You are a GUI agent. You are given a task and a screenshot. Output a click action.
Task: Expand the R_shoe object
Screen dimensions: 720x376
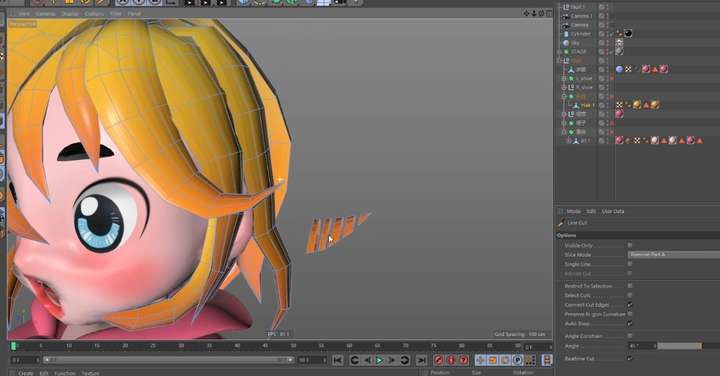[x=564, y=87]
